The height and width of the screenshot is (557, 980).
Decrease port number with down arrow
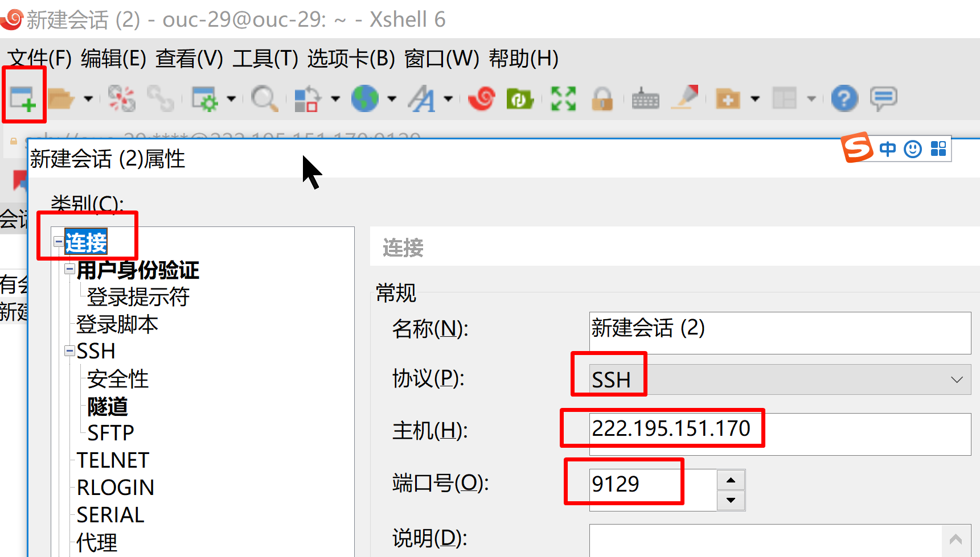point(731,501)
